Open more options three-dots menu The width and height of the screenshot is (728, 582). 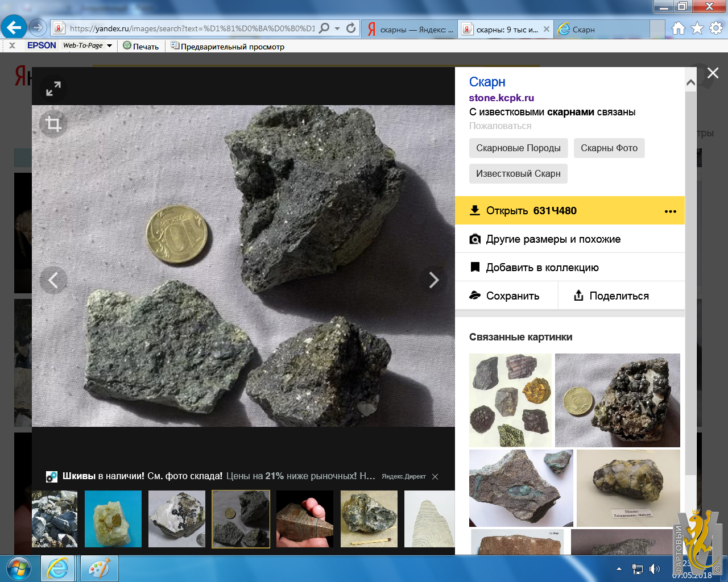[x=671, y=211]
